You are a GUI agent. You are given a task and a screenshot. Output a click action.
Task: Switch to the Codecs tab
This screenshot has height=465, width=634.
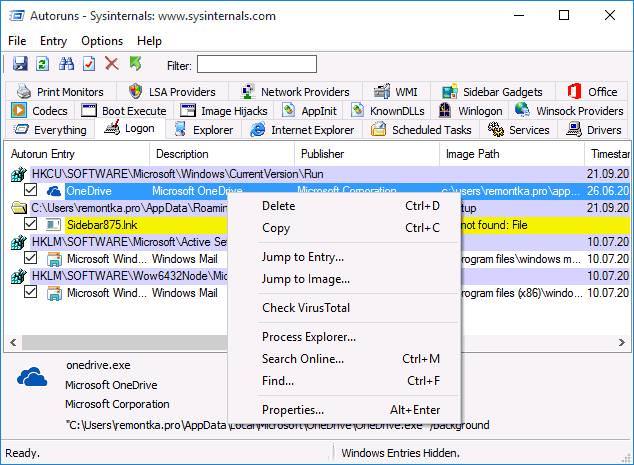[40, 111]
